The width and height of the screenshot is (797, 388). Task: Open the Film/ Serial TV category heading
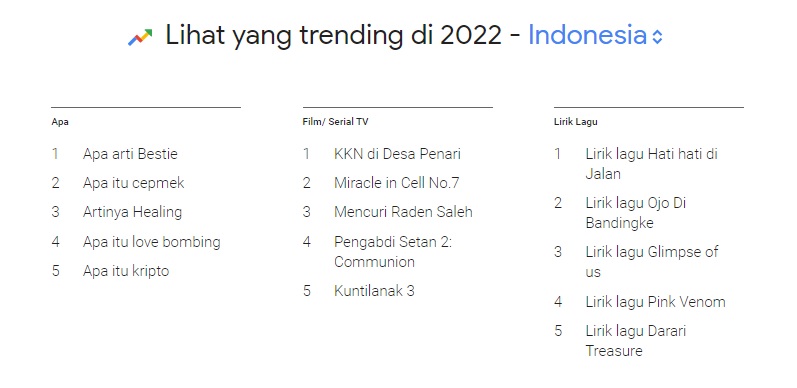[335, 122]
